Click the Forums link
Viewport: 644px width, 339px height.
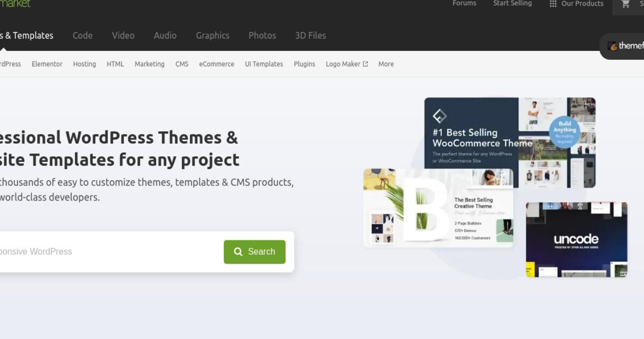point(464,3)
